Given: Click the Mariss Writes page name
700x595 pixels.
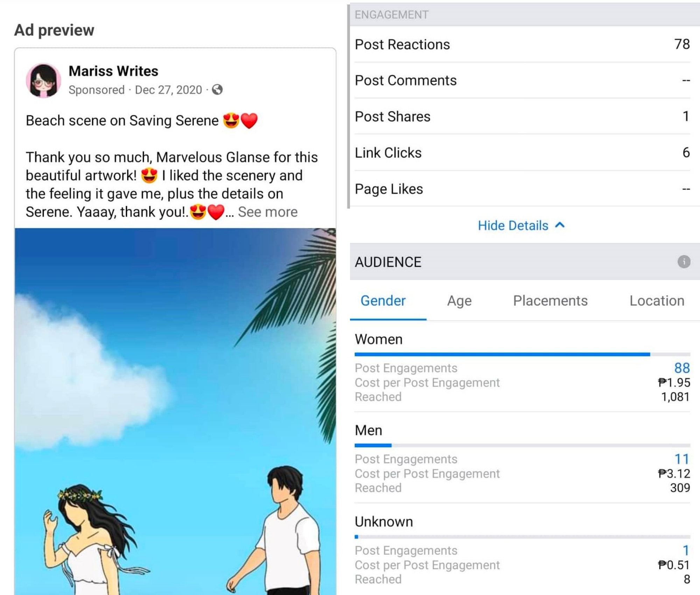Looking at the screenshot, I should coord(113,71).
